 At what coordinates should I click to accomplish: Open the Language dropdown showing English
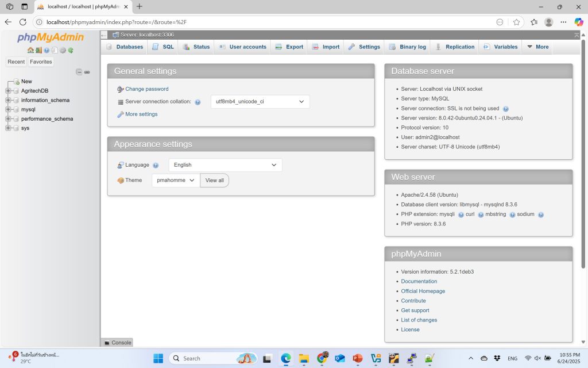225,165
